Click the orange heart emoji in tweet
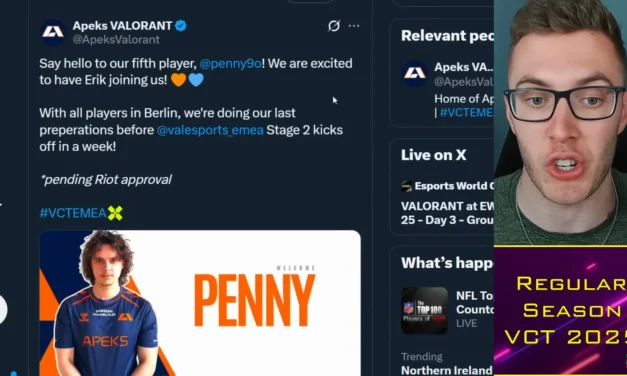Image resolution: width=627 pixels, height=376 pixels. tap(178, 80)
